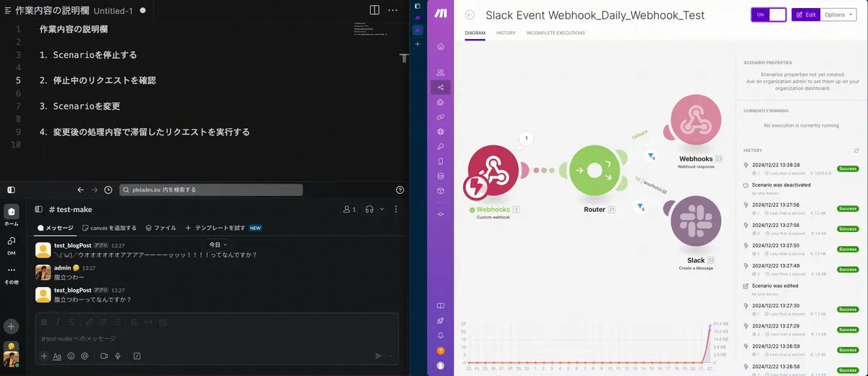This screenshot has height=376, width=868.
Task: Click the Router module in diagram
Action: (595, 171)
